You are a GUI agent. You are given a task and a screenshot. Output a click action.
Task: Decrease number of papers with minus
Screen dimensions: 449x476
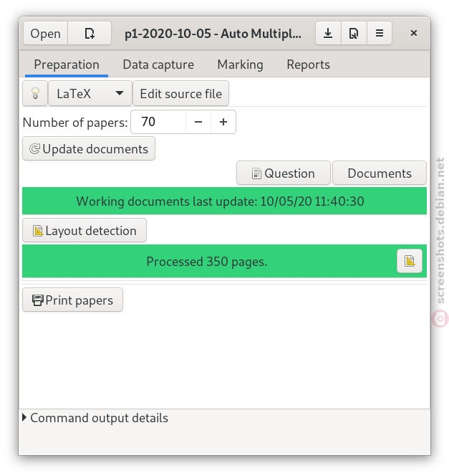[x=198, y=122]
